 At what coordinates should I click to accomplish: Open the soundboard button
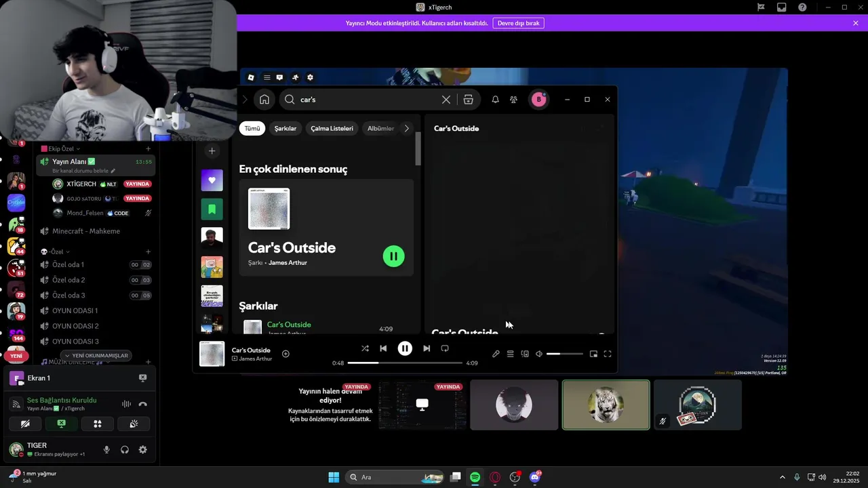tap(134, 424)
